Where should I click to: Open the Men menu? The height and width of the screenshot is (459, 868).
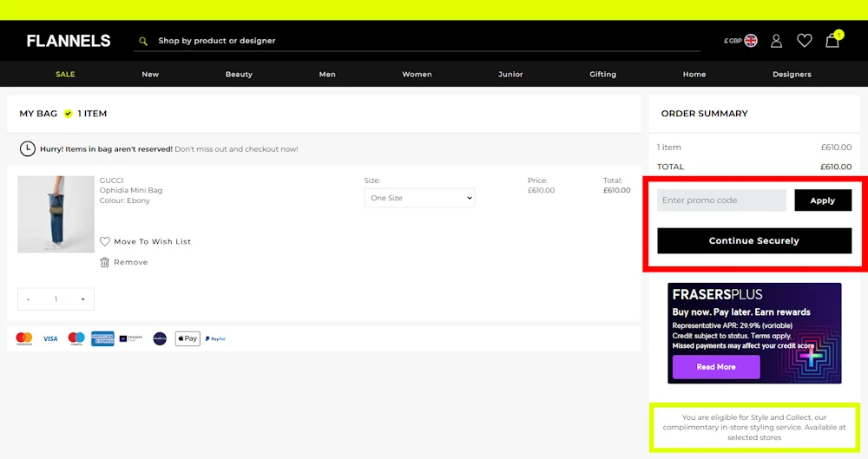pos(327,75)
